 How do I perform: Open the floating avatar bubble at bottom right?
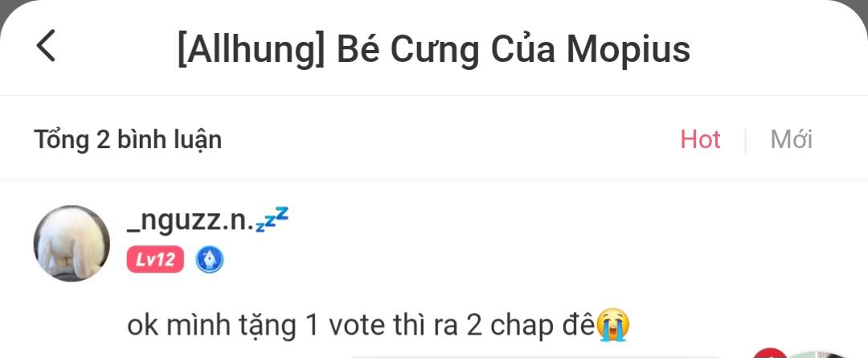click(819, 355)
